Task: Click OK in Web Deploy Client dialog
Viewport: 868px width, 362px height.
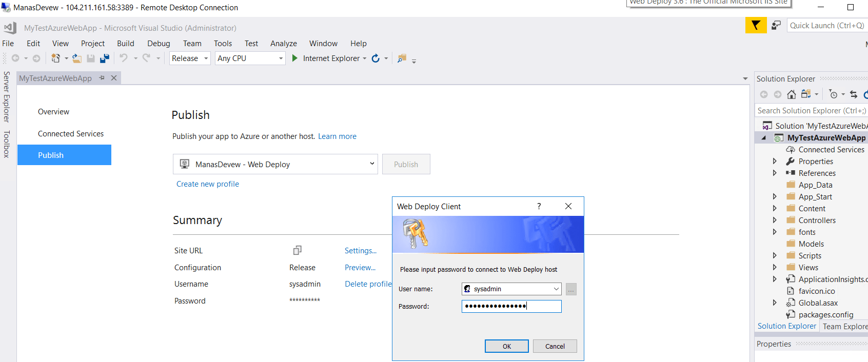Action: pos(507,346)
